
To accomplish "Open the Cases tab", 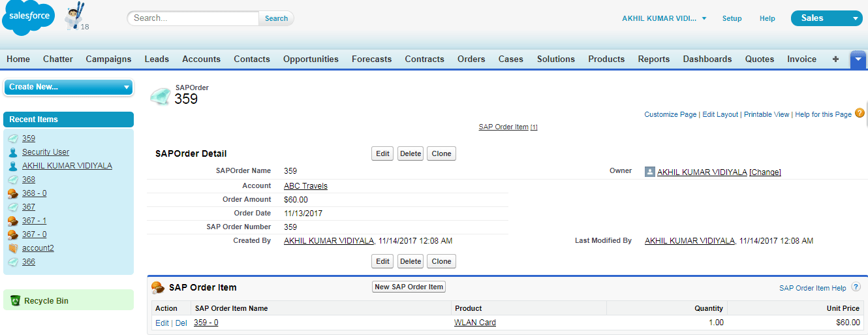I will [511, 59].
